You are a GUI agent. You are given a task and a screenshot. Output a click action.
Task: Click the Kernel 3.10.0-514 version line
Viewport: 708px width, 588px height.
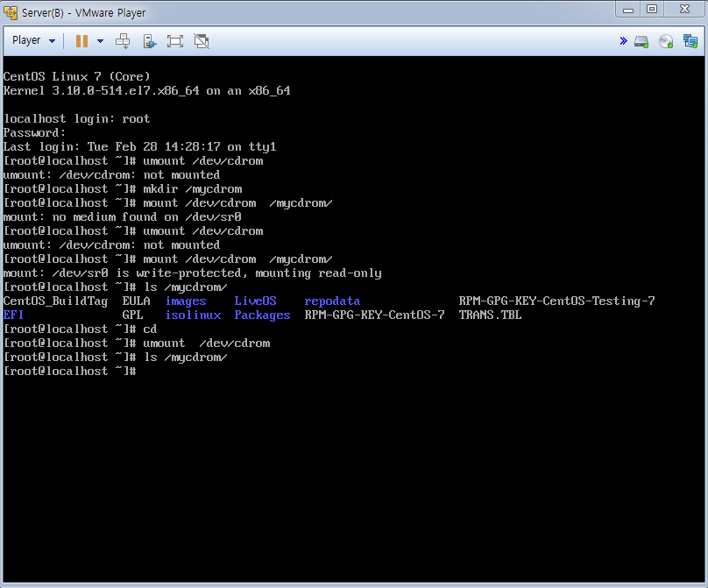pyautogui.click(x=146, y=91)
